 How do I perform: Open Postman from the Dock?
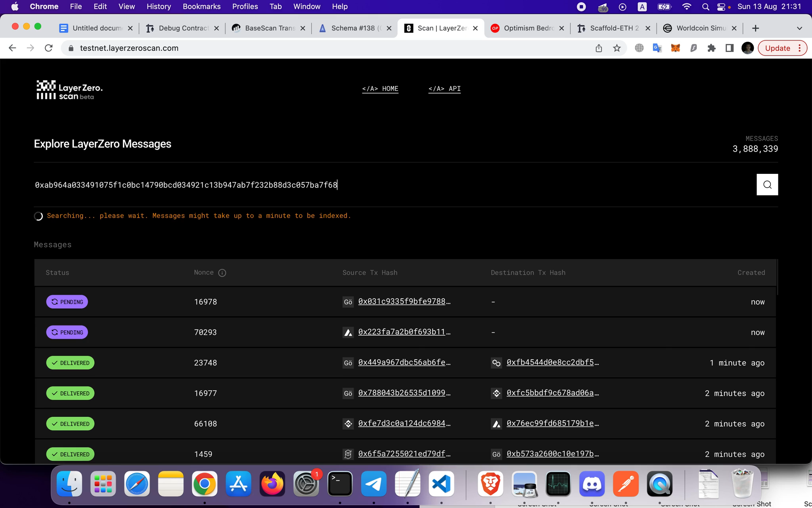point(626,484)
